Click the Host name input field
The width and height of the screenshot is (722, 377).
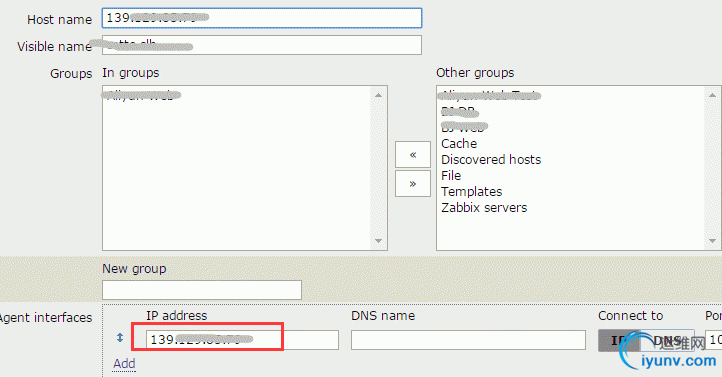coord(262,18)
